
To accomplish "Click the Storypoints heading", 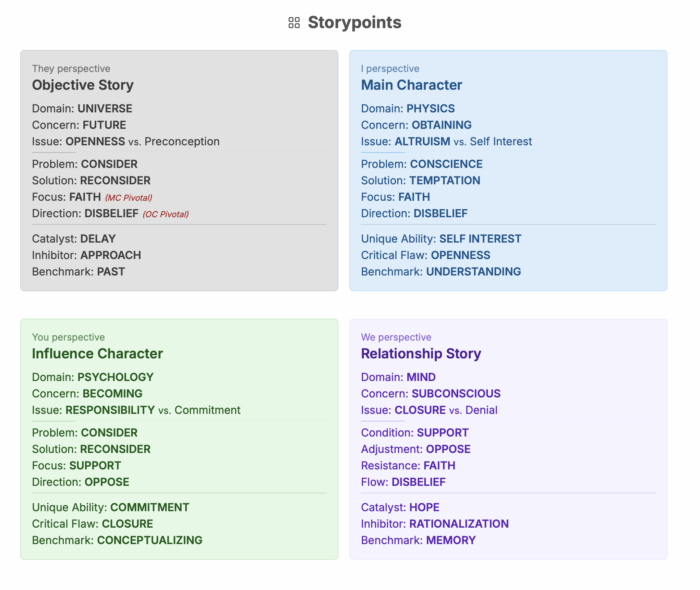I will coord(354,23).
